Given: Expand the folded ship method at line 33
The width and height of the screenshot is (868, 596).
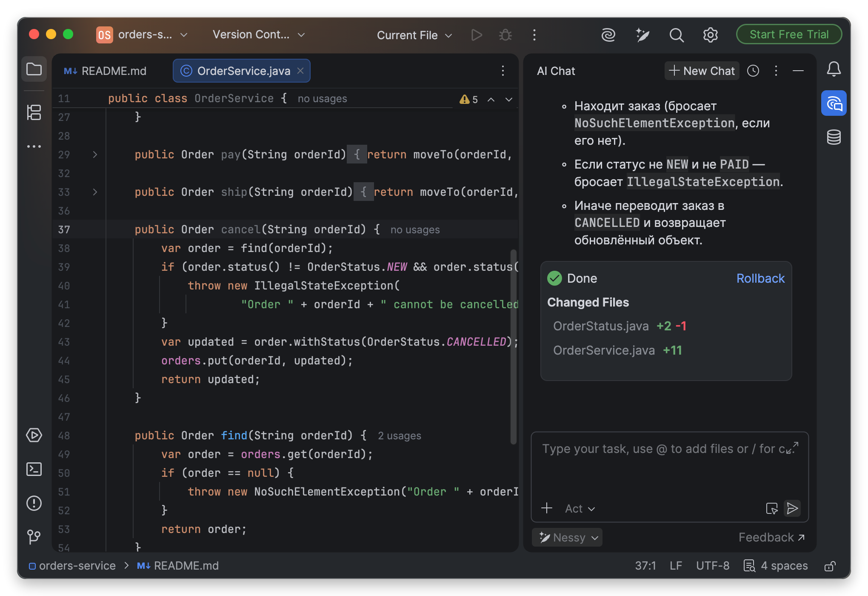Looking at the screenshot, I should [x=95, y=192].
